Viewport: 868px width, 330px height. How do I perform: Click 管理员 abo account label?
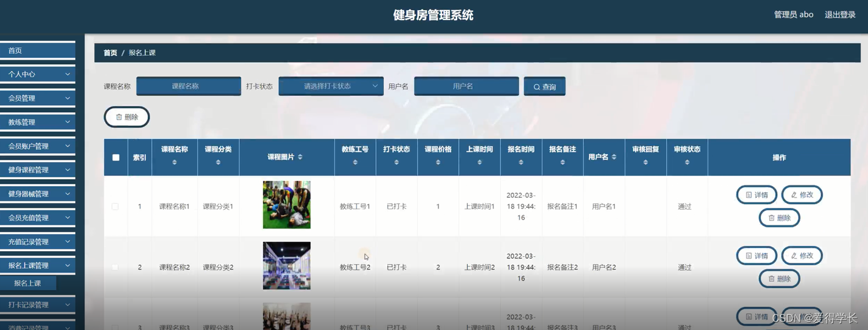[793, 14]
